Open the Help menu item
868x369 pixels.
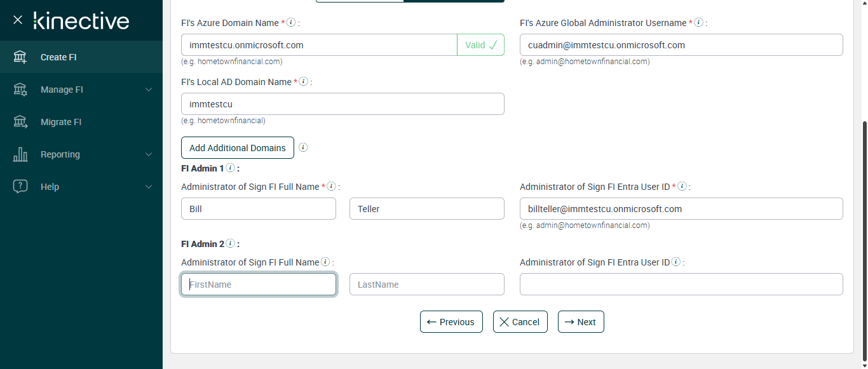[50, 187]
